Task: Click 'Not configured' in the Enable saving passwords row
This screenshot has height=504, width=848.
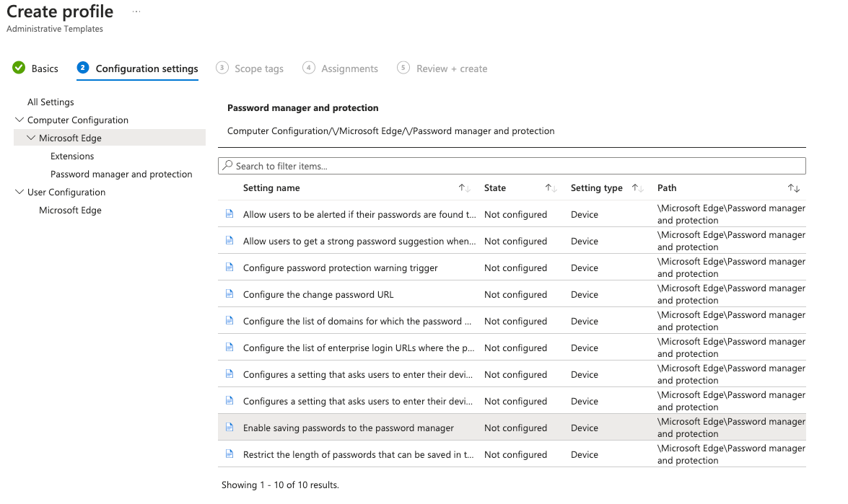Action: [515, 428]
